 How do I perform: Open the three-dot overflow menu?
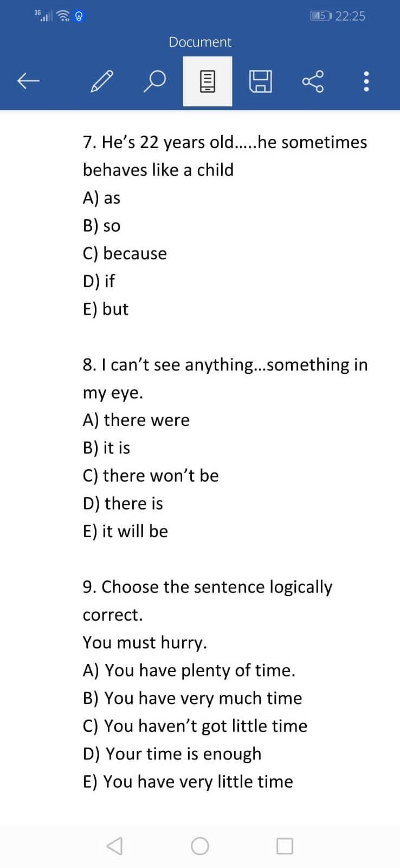[x=366, y=81]
